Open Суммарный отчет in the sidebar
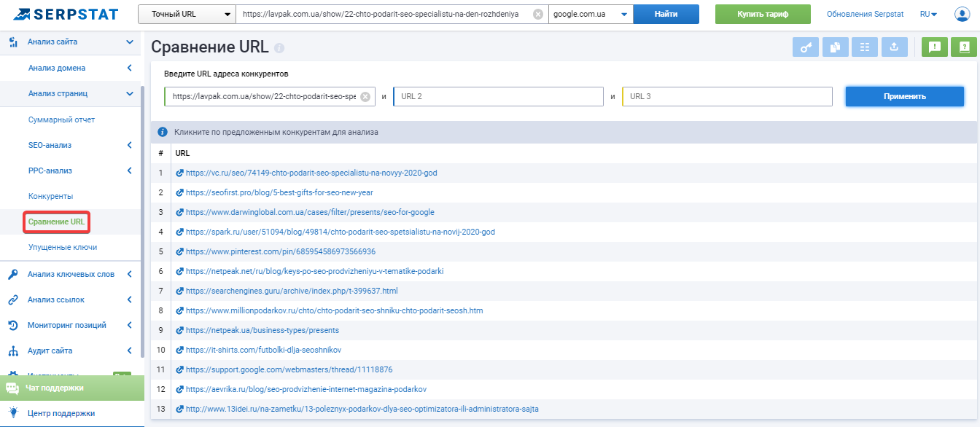Image resolution: width=980 pixels, height=427 pixels. 61,120
